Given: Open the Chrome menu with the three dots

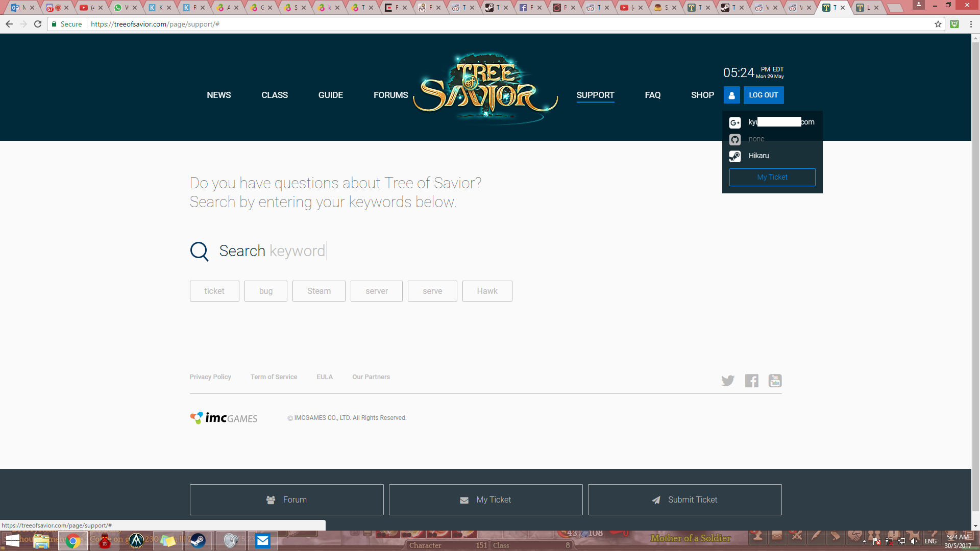Looking at the screenshot, I should [971, 24].
